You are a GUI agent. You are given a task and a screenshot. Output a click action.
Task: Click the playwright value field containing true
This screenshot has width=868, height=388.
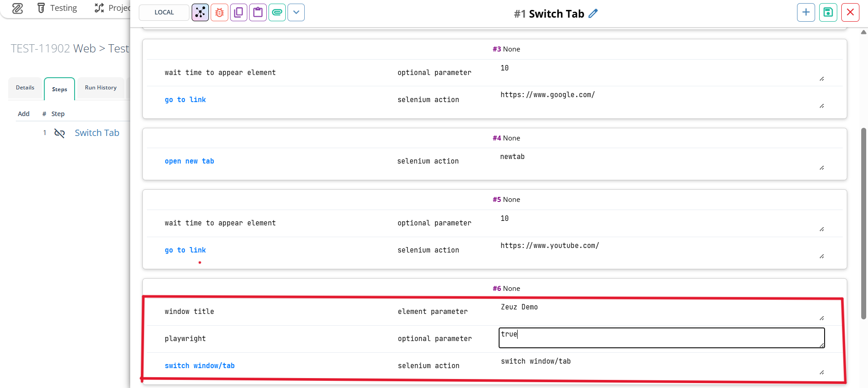click(x=661, y=338)
